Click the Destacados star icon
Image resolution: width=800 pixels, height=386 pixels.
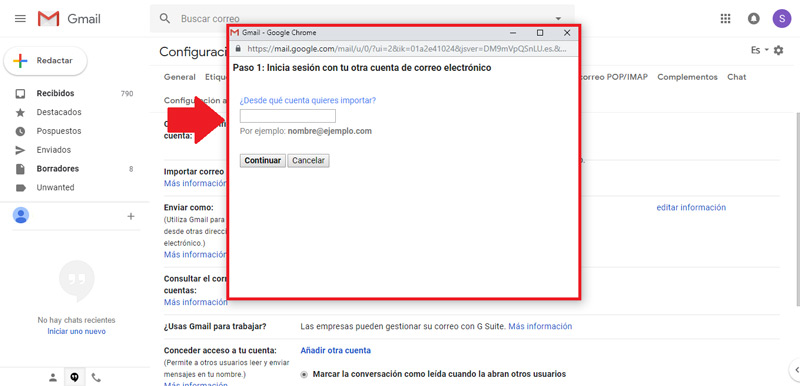tap(20, 113)
